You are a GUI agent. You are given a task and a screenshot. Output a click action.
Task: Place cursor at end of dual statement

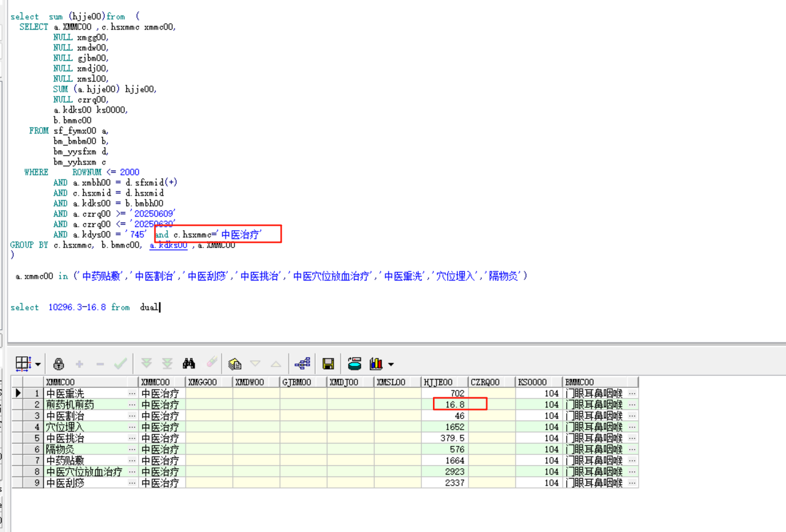coord(159,307)
